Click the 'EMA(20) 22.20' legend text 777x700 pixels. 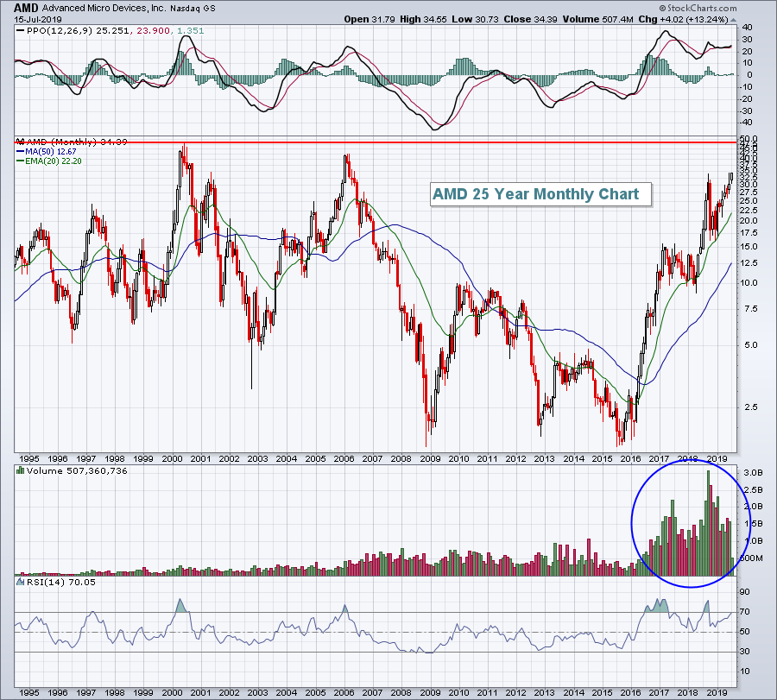pos(54,161)
